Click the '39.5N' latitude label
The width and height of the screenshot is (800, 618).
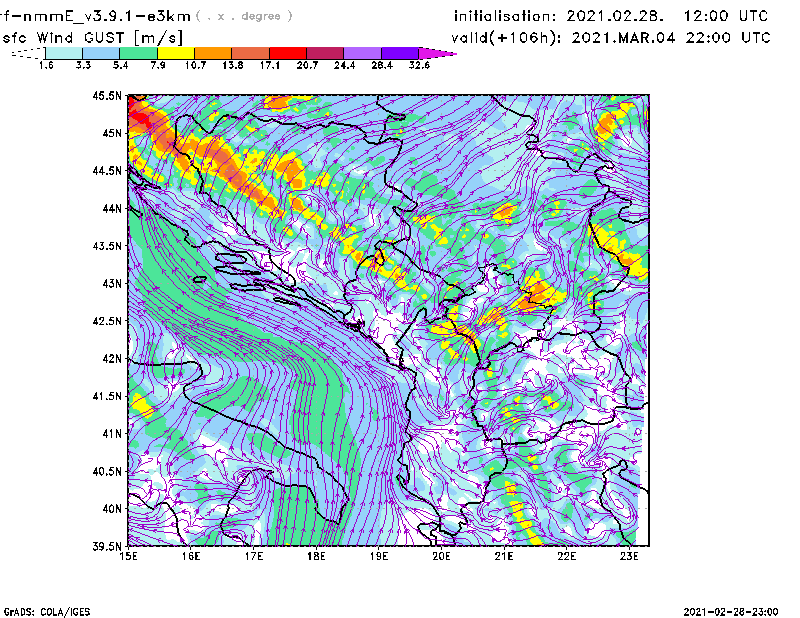click(107, 547)
